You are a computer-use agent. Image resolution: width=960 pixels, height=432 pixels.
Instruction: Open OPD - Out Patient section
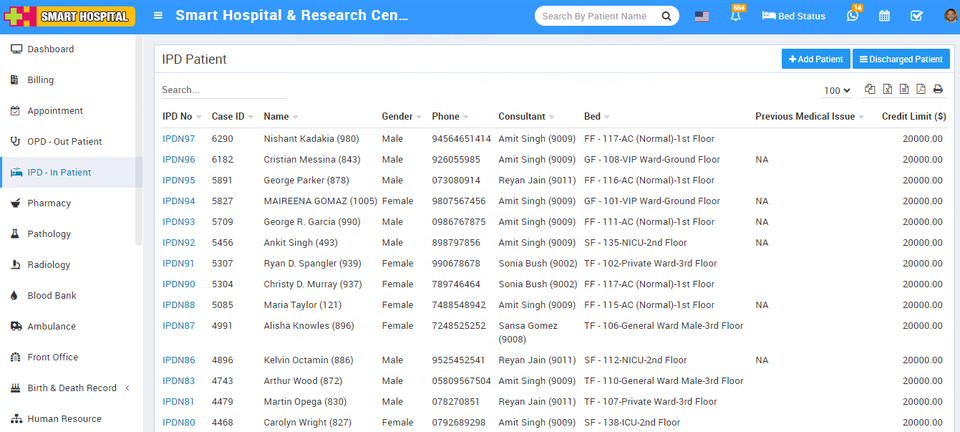64,142
